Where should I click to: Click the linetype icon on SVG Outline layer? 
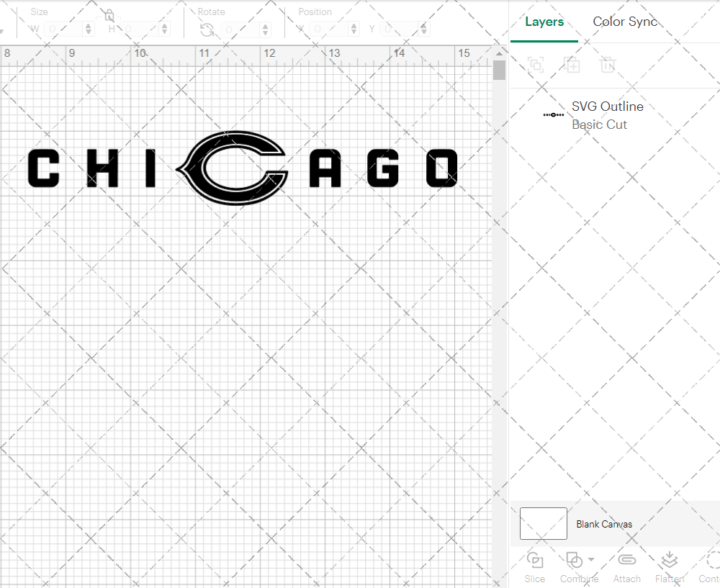point(553,114)
